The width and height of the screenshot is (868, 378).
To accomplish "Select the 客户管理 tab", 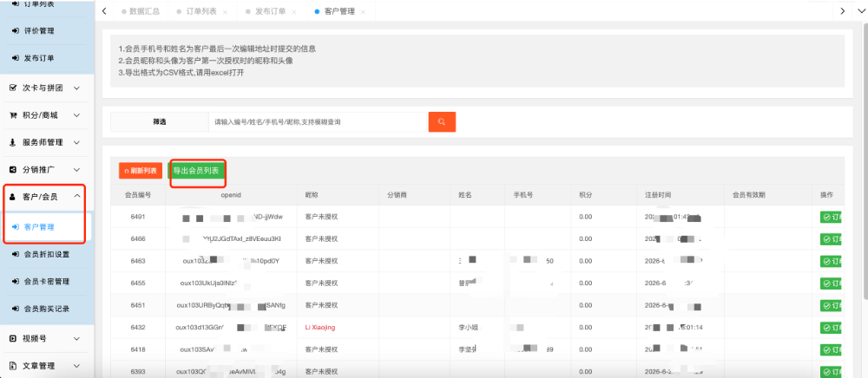I will [339, 11].
